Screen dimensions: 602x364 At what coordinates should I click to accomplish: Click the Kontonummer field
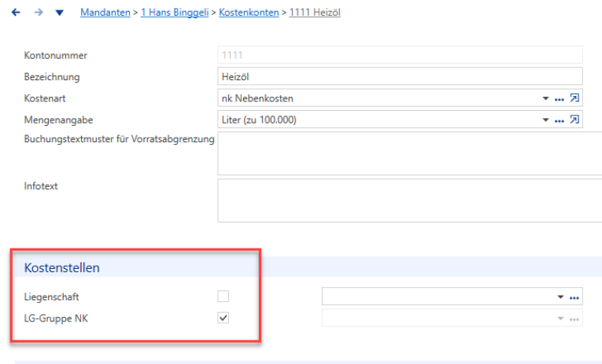pyautogui.click(x=400, y=55)
